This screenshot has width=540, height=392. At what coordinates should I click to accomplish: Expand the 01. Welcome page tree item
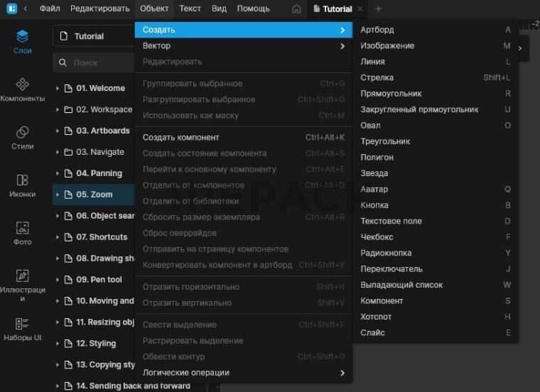click(x=58, y=89)
